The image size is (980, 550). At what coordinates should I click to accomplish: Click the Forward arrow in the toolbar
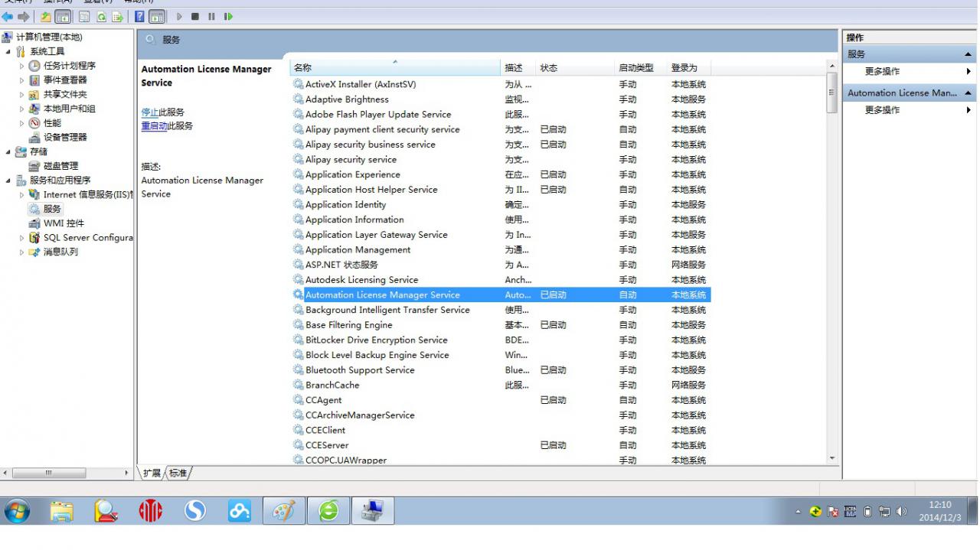coord(23,16)
